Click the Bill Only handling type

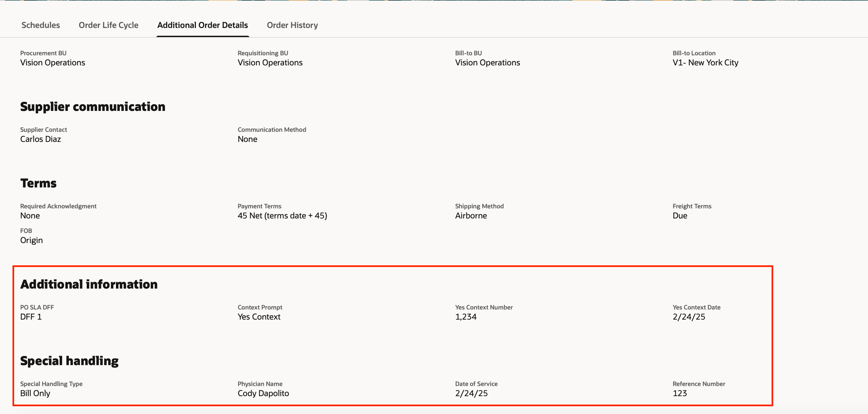(35, 393)
